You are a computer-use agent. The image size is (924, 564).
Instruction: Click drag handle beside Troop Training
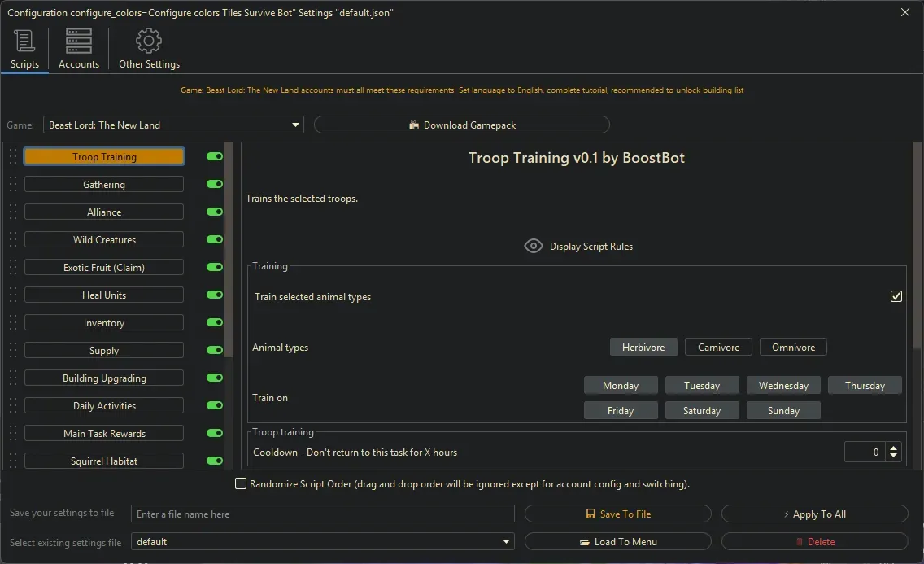pyautogui.click(x=13, y=157)
